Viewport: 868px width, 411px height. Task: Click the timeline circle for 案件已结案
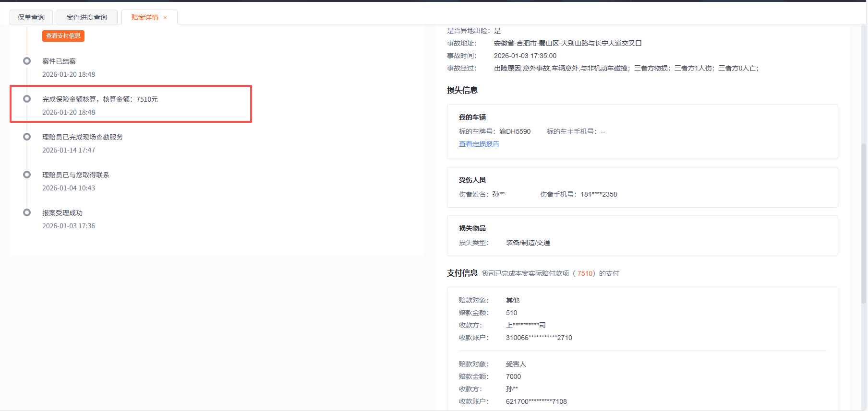[x=27, y=61]
